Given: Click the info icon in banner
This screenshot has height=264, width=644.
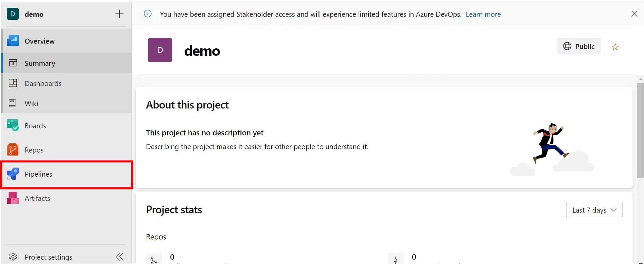Looking at the screenshot, I should [x=148, y=14].
